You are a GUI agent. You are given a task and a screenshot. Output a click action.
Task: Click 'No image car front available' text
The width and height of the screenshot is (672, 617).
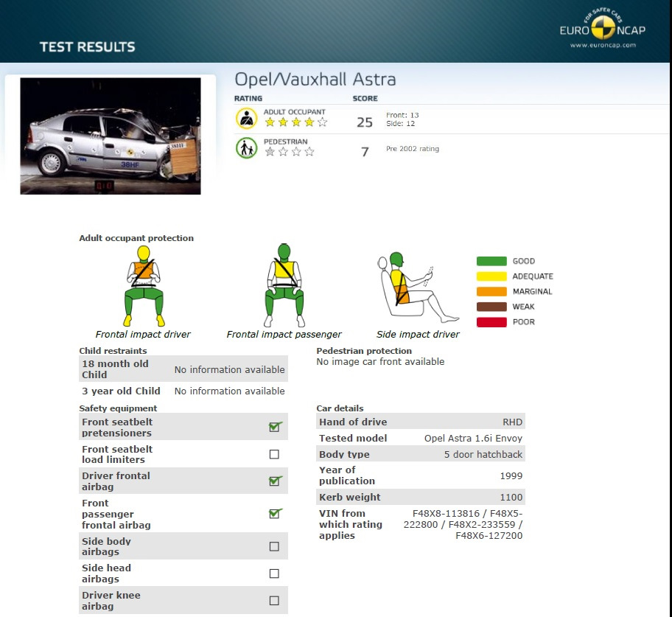pyautogui.click(x=380, y=362)
